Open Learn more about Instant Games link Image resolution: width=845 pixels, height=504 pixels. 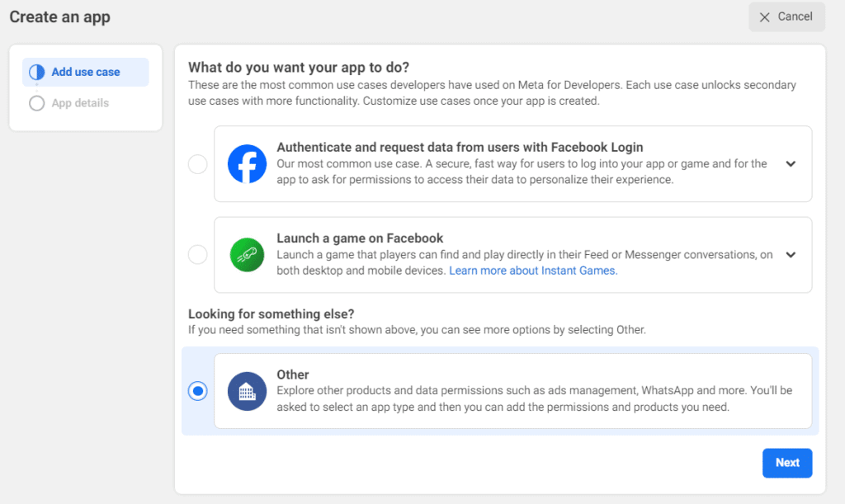tap(533, 271)
